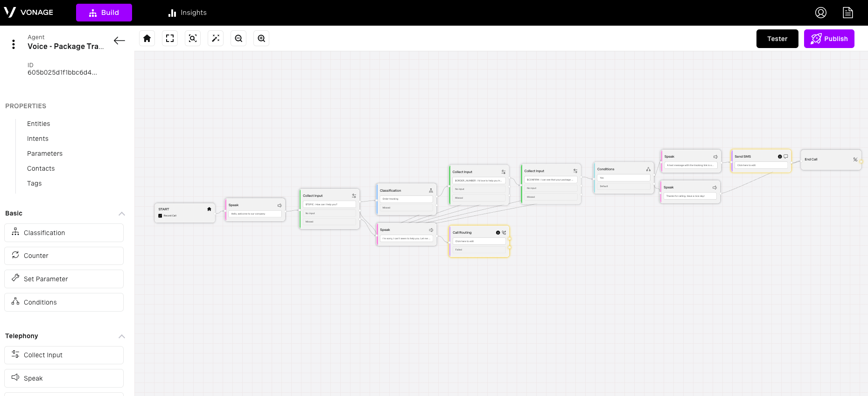This screenshot has height=396, width=868.
Task: Click the info icon on the Call Routing node
Action: click(498, 232)
